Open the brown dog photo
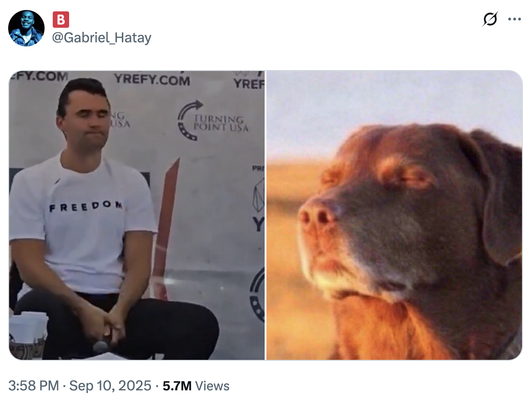This screenshot has height=404, width=532. (394, 215)
